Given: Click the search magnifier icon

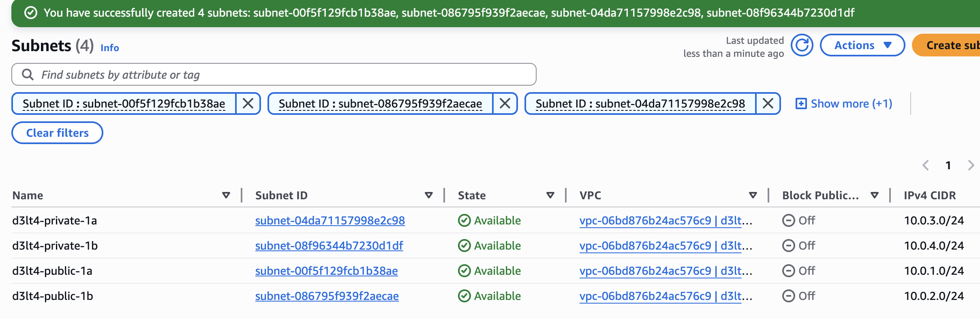Looking at the screenshot, I should [x=28, y=74].
